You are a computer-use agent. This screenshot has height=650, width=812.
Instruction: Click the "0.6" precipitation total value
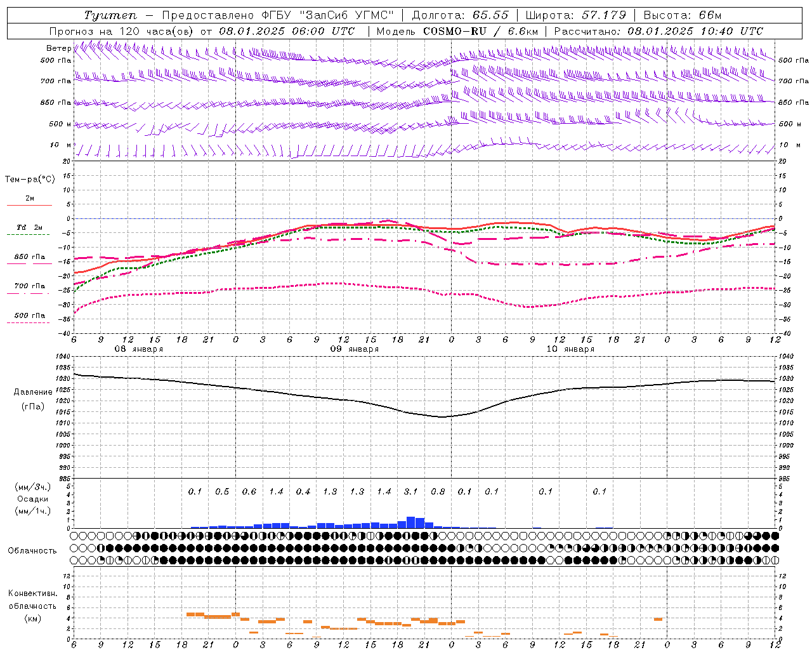coord(249,491)
